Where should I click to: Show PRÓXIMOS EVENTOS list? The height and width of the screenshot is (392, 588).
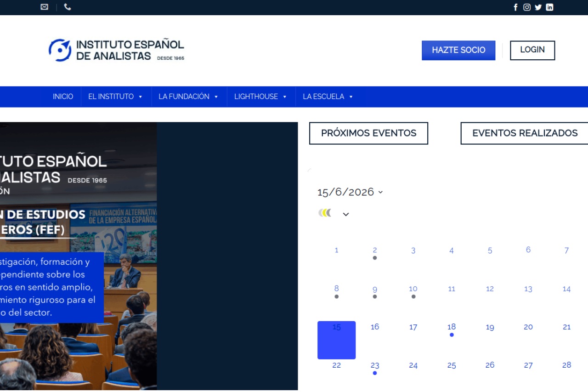tap(368, 133)
